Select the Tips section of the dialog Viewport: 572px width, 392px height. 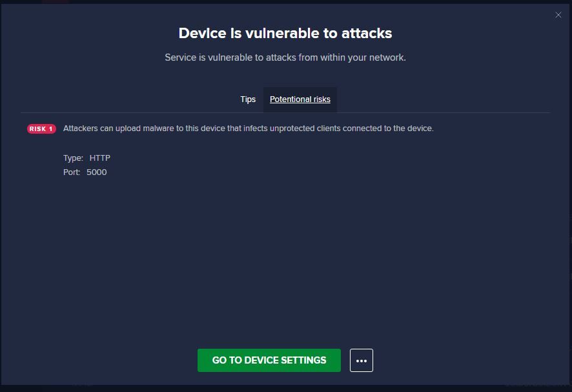[248, 99]
